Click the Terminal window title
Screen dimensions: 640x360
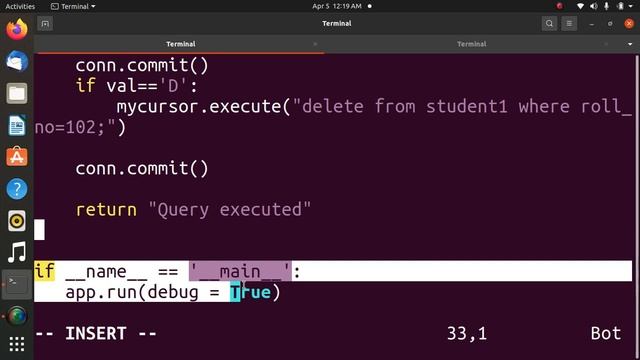point(337,24)
